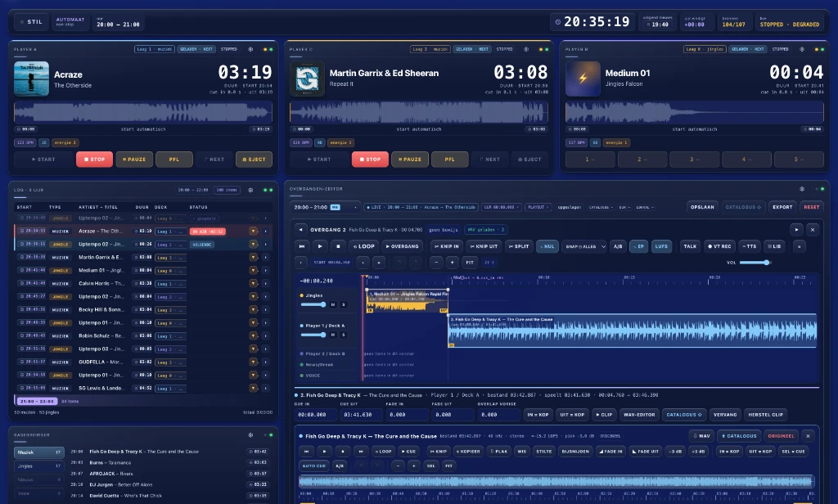This screenshot has width=838, height=504.
Task: Stop the clip in the WAV editor
Action: (x=343, y=451)
